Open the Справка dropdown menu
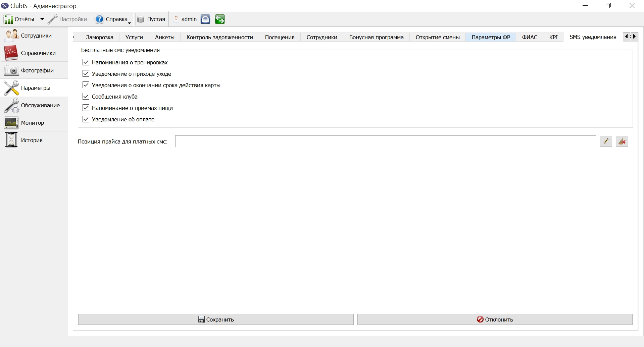The height and width of the screenshot is (347, 644). tap(113, 19)
